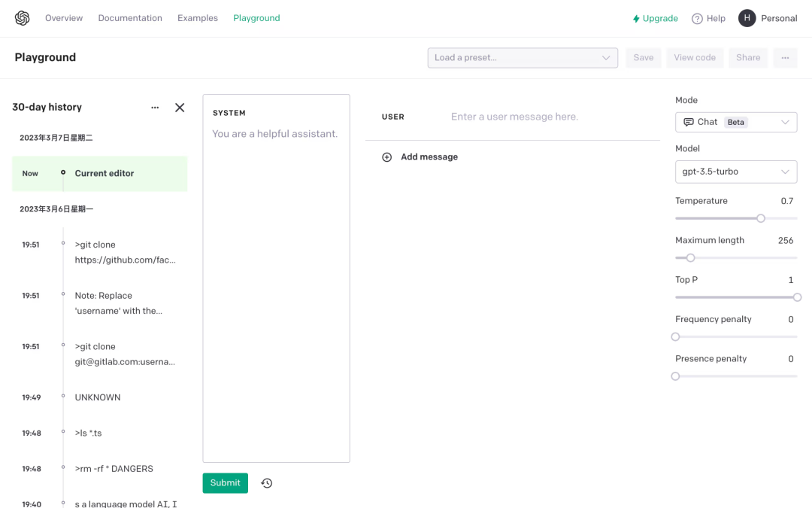Close the 30-day history panel
Image resolution: width=812 pixels, height=508 pixels.
[x=180, y=108]
